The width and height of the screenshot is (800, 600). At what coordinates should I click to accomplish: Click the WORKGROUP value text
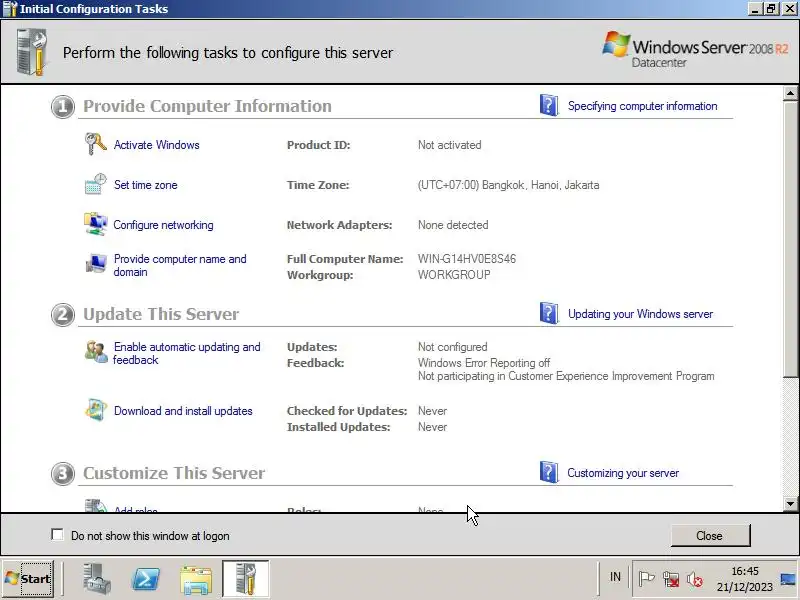click(454, 274)
